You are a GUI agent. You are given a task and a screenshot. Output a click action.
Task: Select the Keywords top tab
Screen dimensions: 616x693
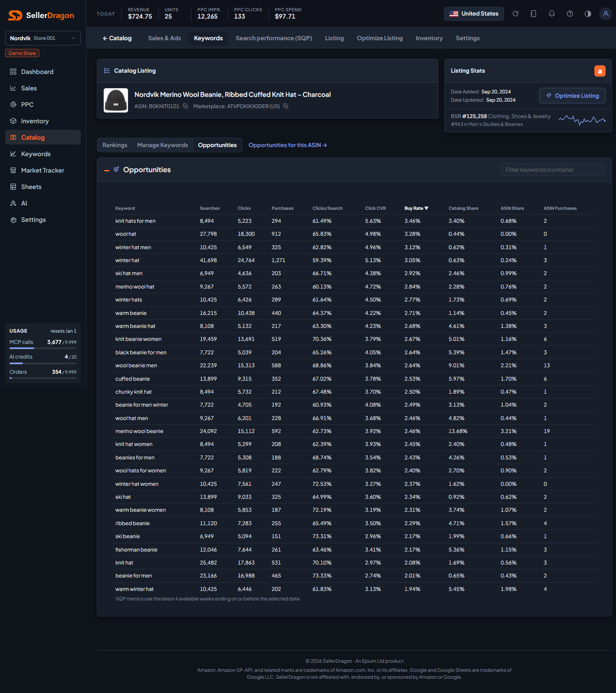click(208, 38)
